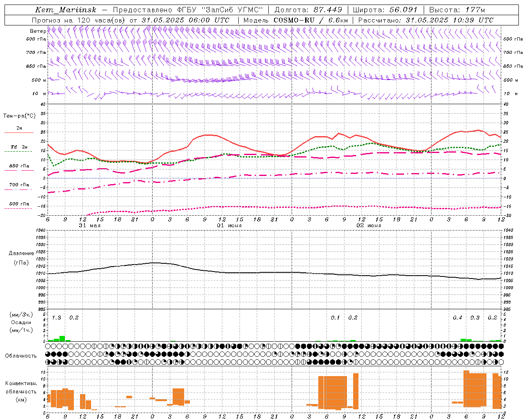Select 'Рассчитано: 31.05.2025 10:39 UTC' timestamp
The width and height of the screenshot is (525, 420).
click(x=426, y=20)
